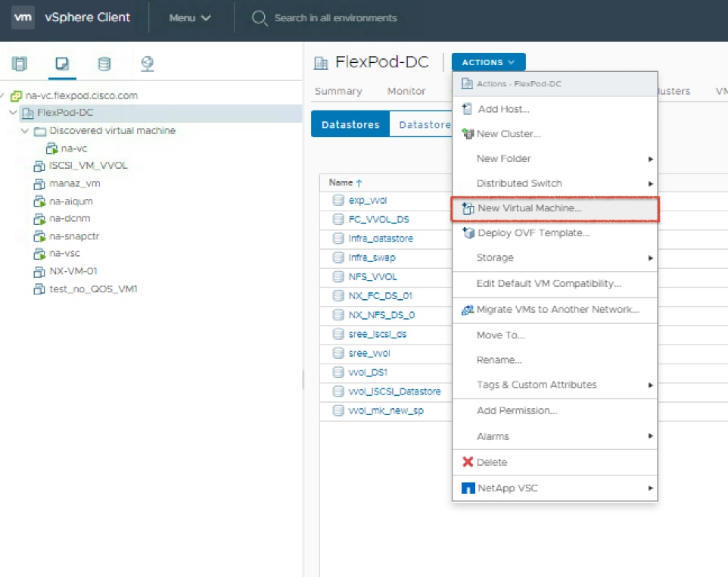Image resolution: width=728 pixels, height=577 pixels.
Task: Open the vvol_ISCSI_Datastore link
Action: pyautogui.click(x=394, y=391)
